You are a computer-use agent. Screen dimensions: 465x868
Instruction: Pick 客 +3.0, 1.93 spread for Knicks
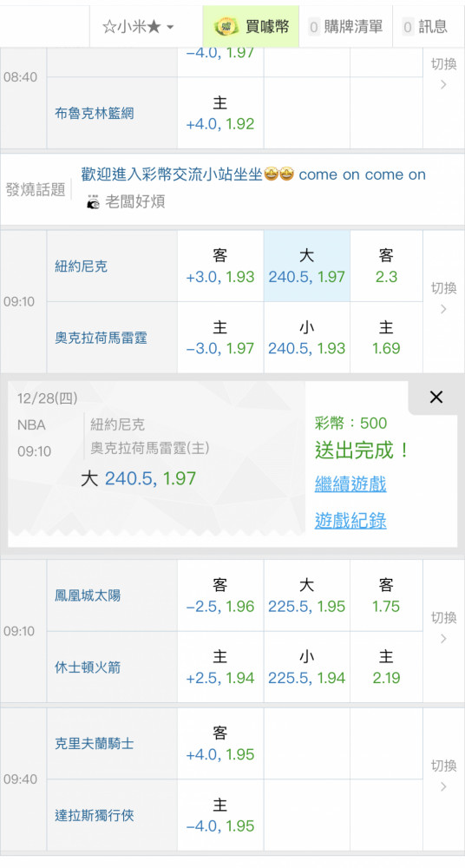(220, 266)
